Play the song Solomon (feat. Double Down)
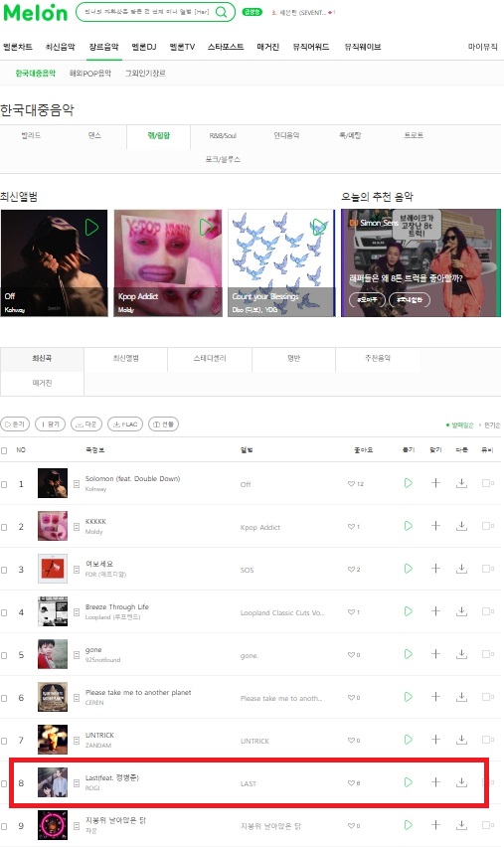 pyautogui.click(x=409, y=483)
